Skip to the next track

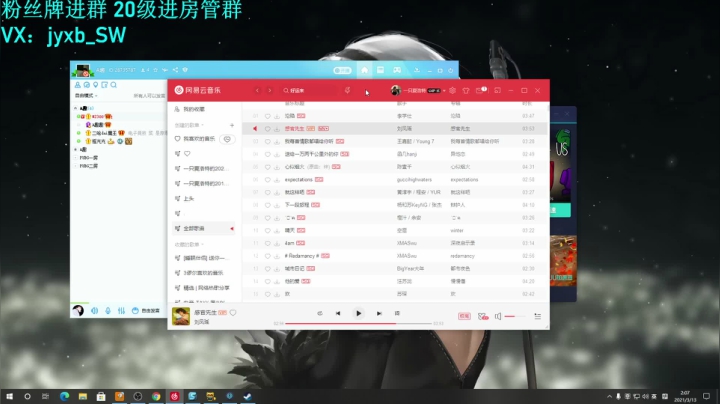click(379, 314)
